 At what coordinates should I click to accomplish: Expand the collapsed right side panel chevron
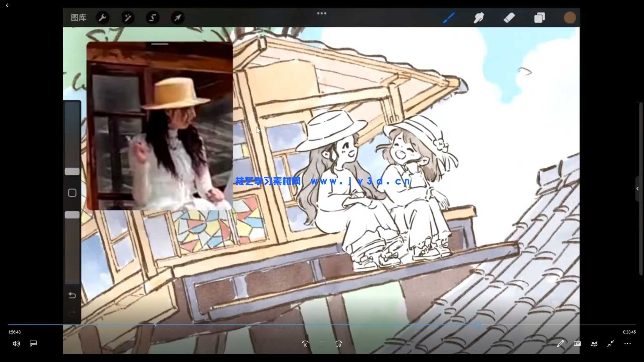click(x=638, y=188)
